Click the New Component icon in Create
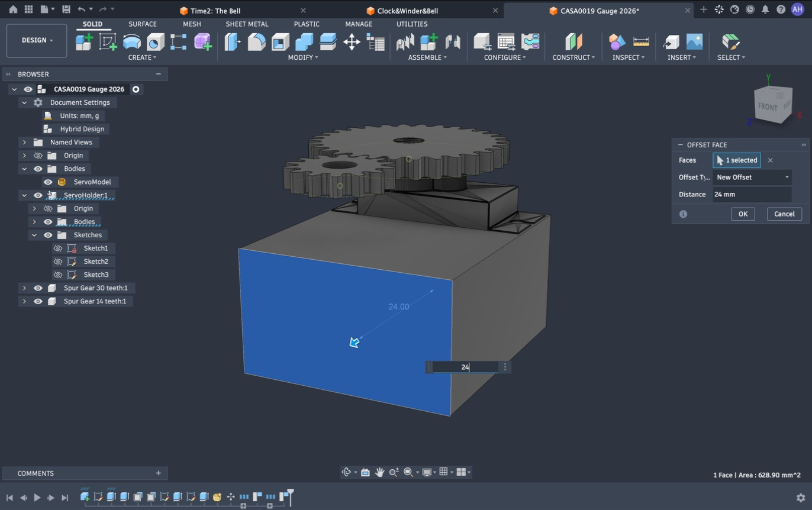This screenshot has height=510, width=812. point(84,42)
